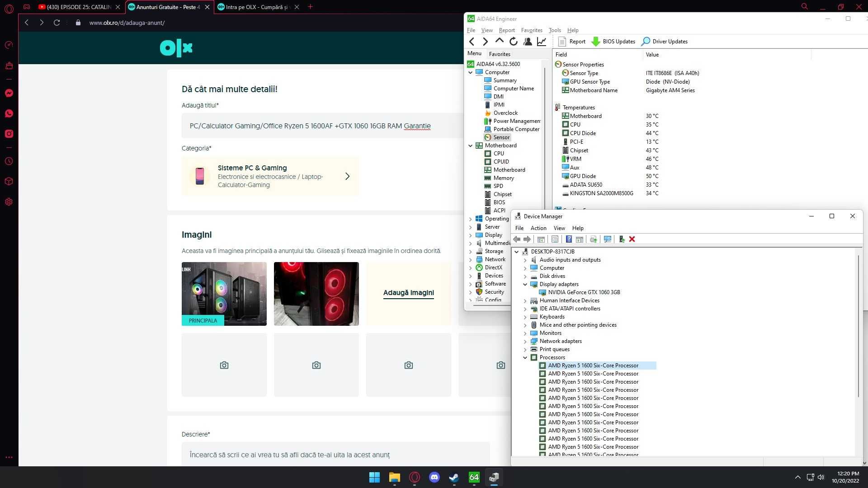The image size is (868, 488).
Task: Expand the Storage node in AIDA64 tree
Action: point(471,251)
